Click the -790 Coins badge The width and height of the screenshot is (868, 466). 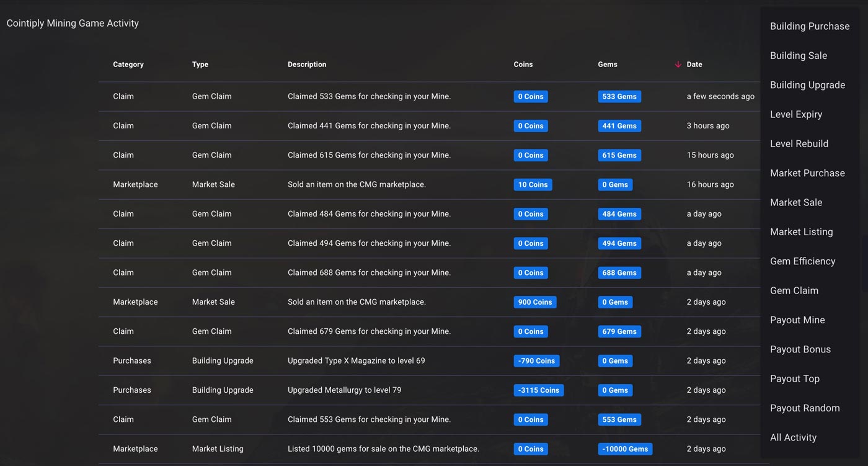point(536,361)
